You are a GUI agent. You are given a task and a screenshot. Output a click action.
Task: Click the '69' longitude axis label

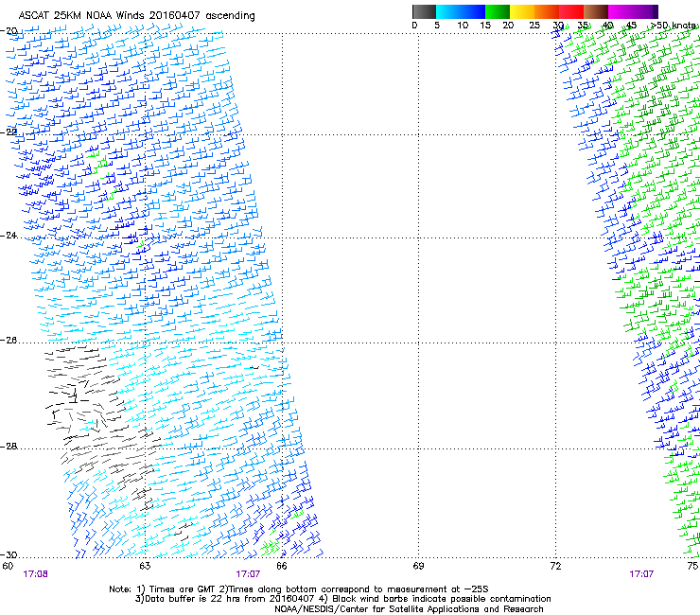418,566
